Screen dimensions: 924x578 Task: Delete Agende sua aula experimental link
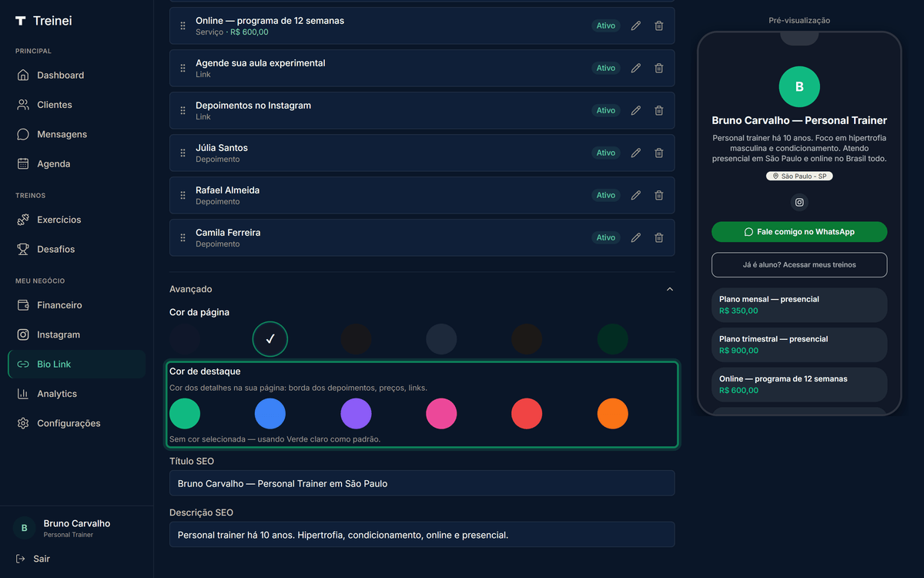tap(659, 68)
